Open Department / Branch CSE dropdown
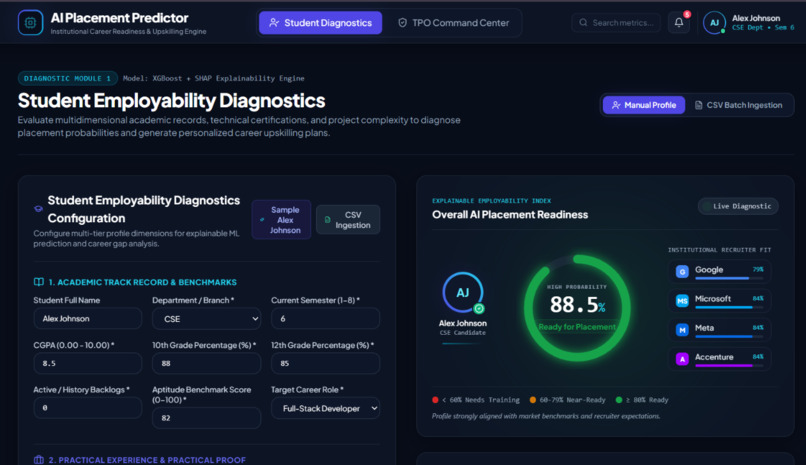Viewport: 806px width, 465px height. [x=206, y=319]
